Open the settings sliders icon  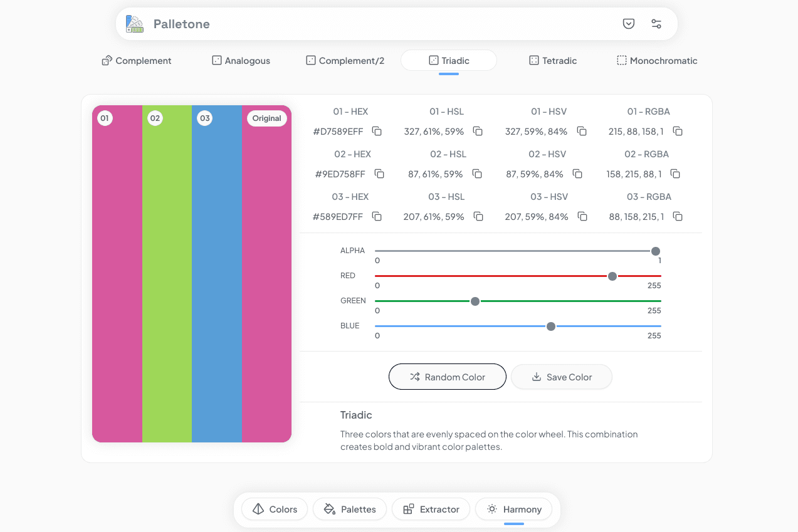[656, 24]
